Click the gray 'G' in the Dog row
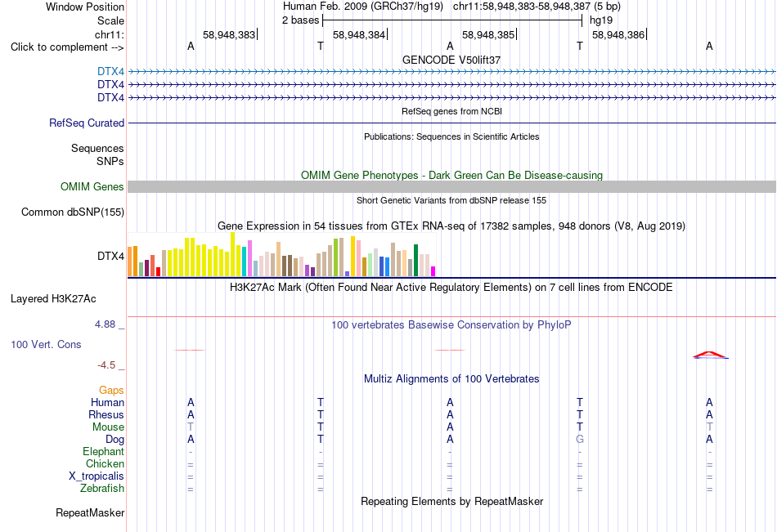This screenshot has height=532, width=777. pyautogui.click(x=580, y=440)
